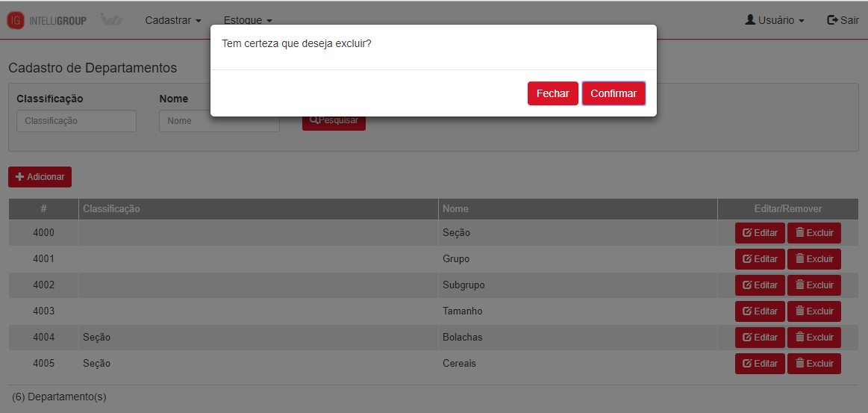
Task: Click the Pesquisar search button
Action: coord(334,121)
